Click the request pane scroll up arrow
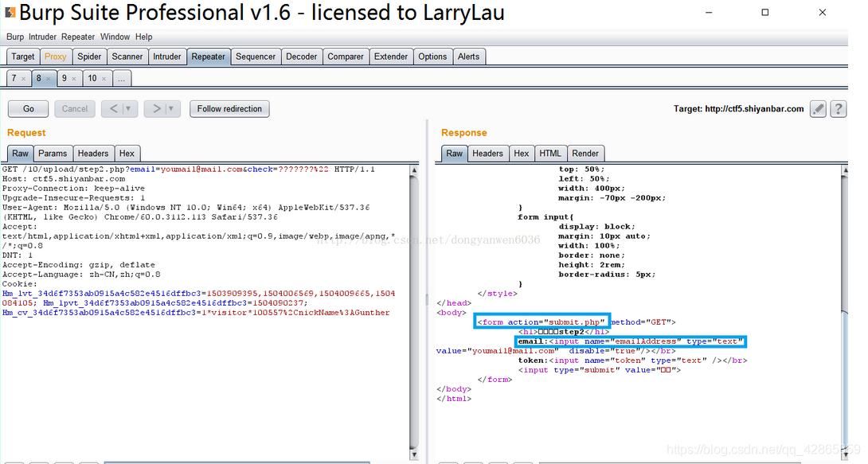The height and width of the screenshot is (464, 868). coord(414,170)
